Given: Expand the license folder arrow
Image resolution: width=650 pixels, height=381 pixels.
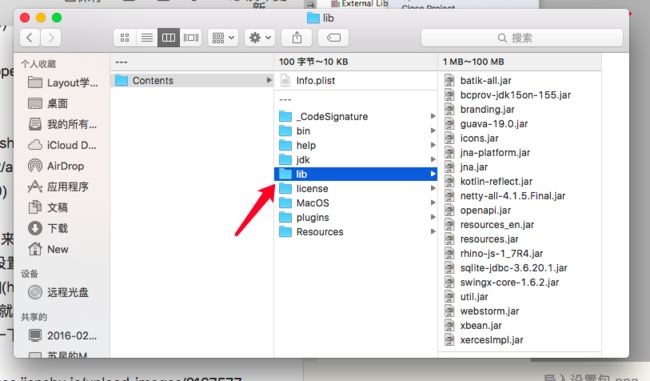Looking at the screenshot, I should (x=433, y=188).
